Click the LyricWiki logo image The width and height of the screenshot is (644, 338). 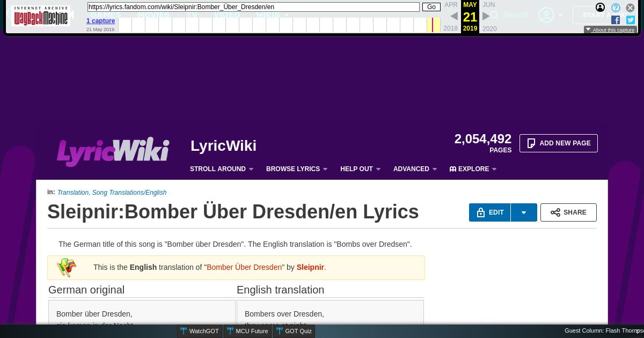[x=113, y=151]
